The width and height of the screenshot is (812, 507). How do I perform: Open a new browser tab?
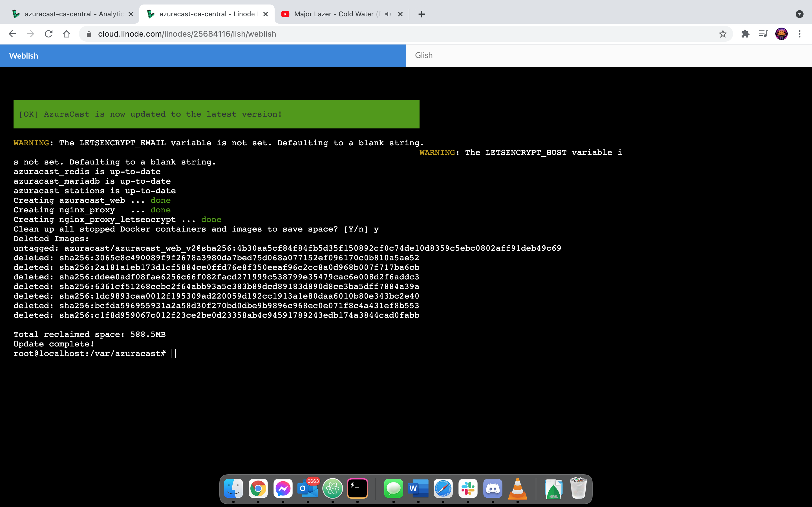tap(422, 14)
